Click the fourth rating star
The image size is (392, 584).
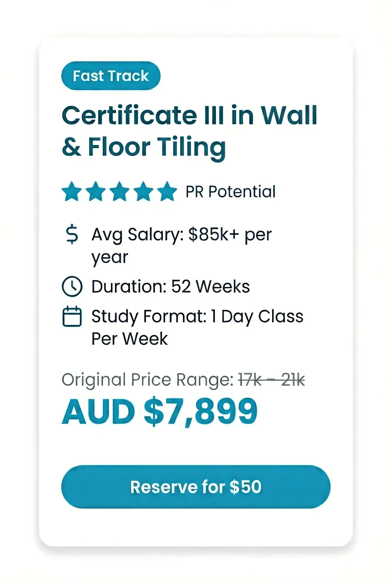coord(143,191)
